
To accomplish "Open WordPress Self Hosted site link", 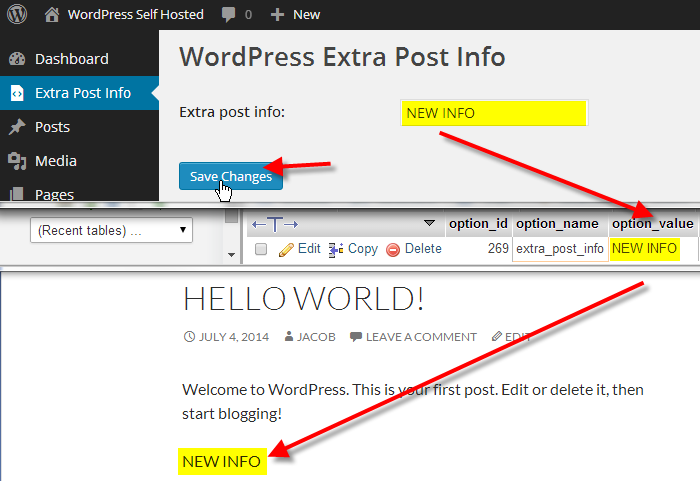I will pyautogui.click(x=135, y=14).
